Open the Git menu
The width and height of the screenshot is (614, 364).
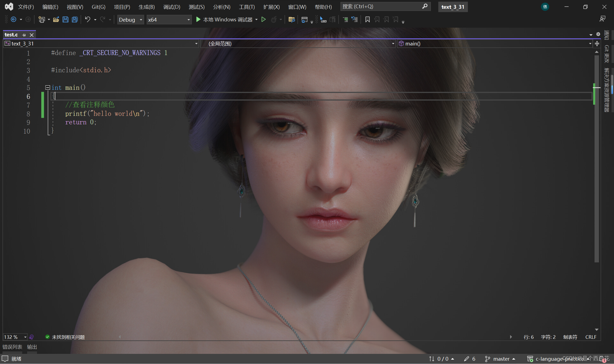[98, 7]
